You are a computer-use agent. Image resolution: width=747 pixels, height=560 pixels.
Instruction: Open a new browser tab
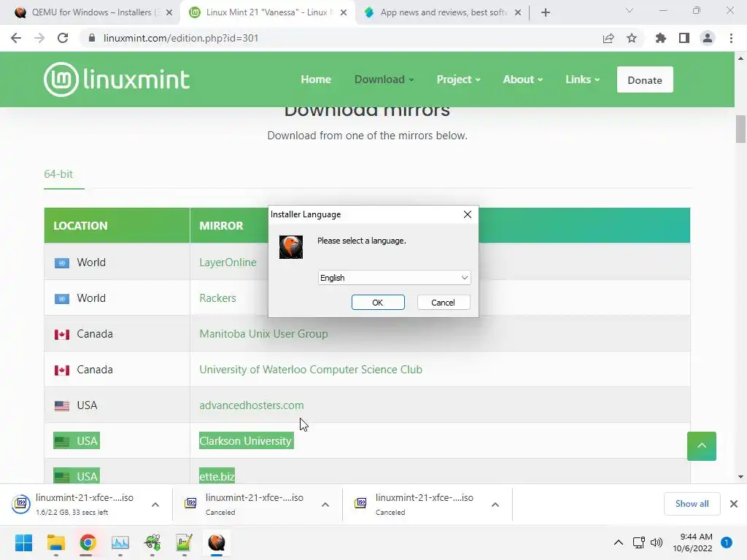pyautogui.click(x=546, y=12)
